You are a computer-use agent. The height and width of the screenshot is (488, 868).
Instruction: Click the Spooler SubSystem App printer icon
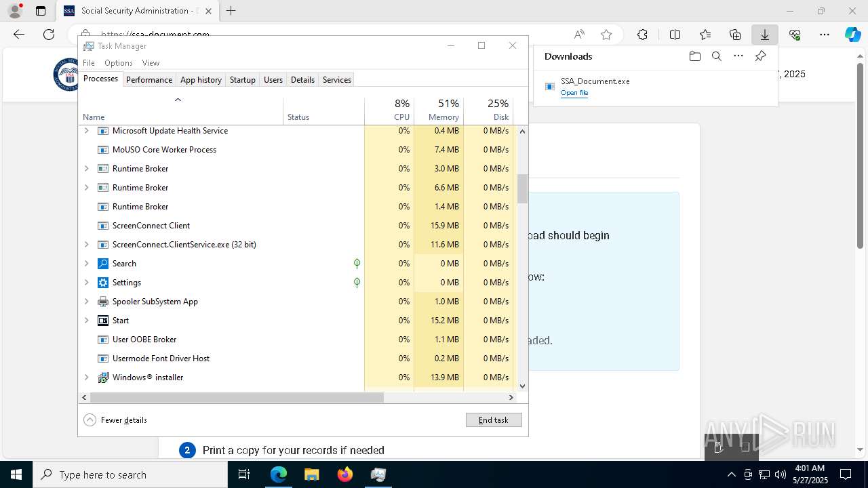point(103,302)
